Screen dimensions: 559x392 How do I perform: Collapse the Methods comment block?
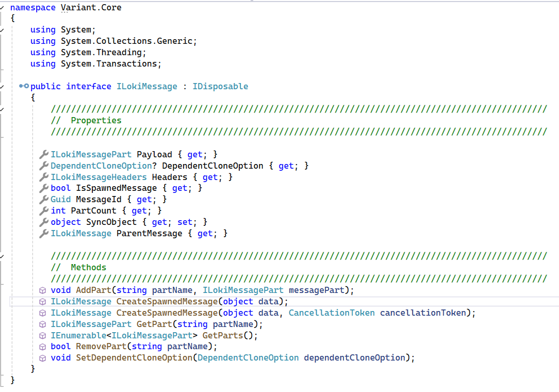tap(3, 256)
